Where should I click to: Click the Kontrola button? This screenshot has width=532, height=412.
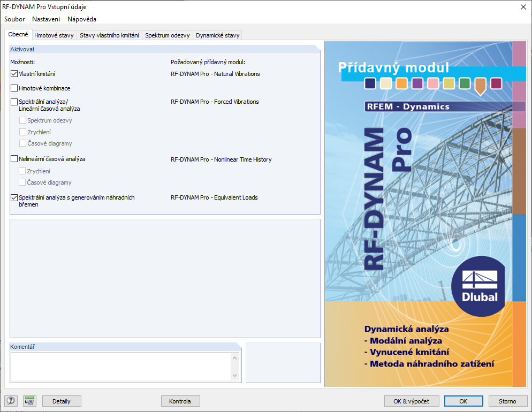pos(180,401)
